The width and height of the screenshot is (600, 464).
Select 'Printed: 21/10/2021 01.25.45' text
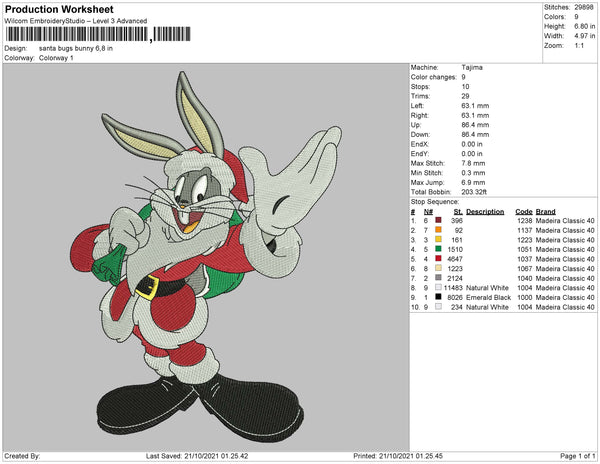(x=398, y=456)
